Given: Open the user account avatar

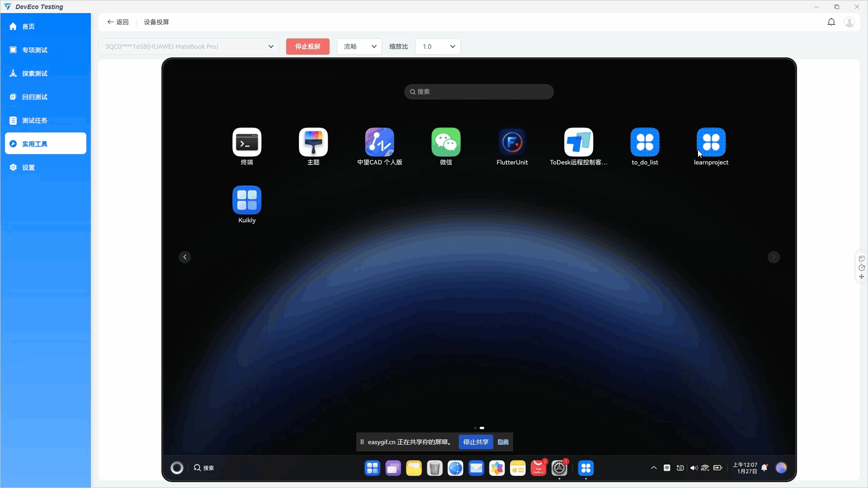Looking at the screenshot, I should pos(849,22).
